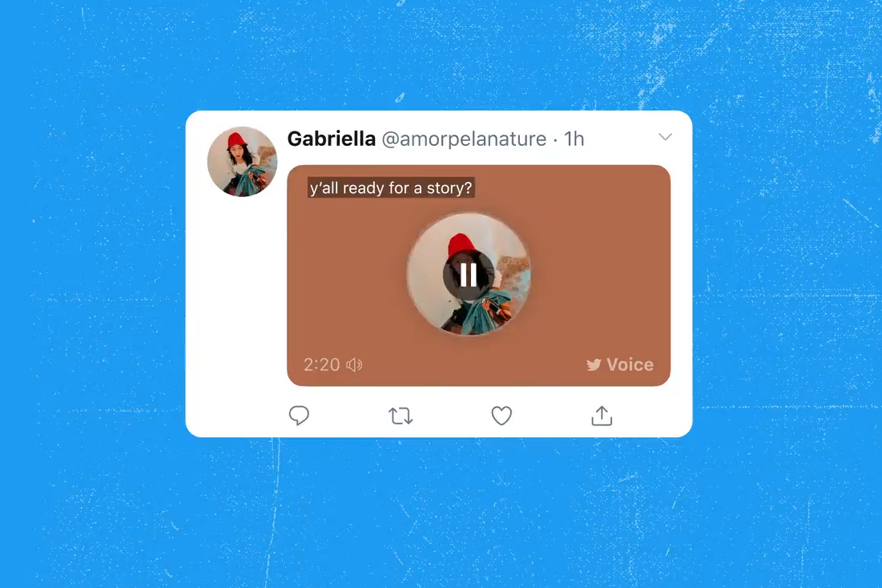Like the tweet with the heart icon
Screen dimensions: 882x588
tap(501, 416)
